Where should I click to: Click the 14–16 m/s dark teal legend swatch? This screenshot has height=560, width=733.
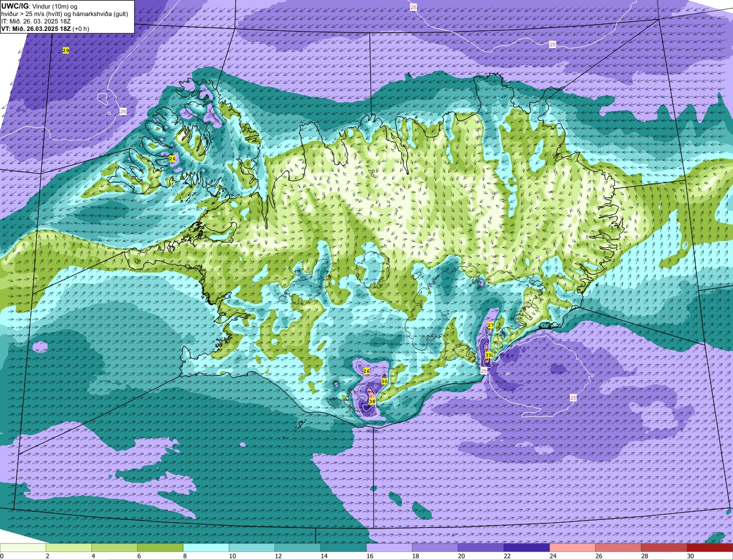pos(344,547)
